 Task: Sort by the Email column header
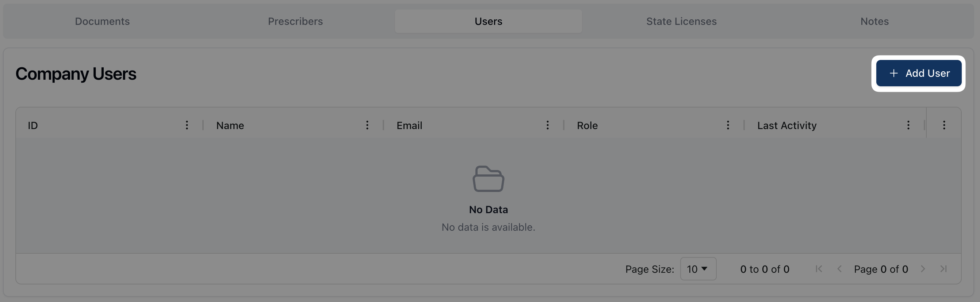[409, 125]
